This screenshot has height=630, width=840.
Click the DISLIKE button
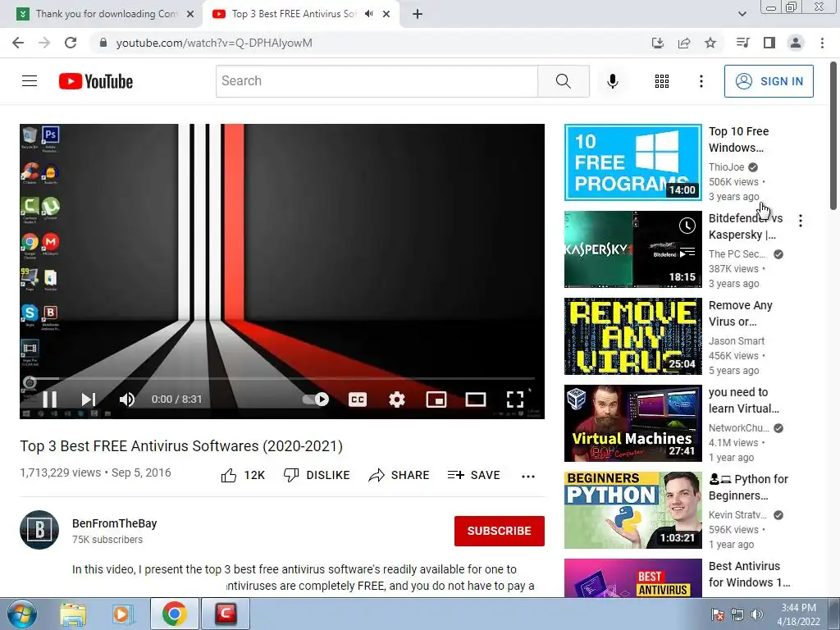(317, 475)
